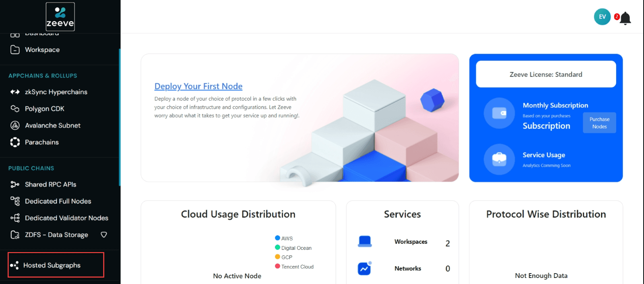
Task: Click the red notification count badge
Action: (617, 17)
